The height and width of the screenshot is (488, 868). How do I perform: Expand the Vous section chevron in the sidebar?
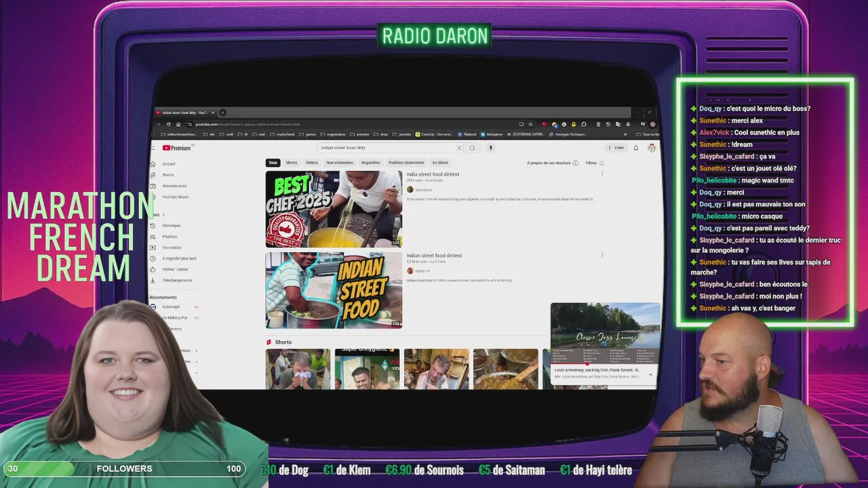tap(163, 215)
